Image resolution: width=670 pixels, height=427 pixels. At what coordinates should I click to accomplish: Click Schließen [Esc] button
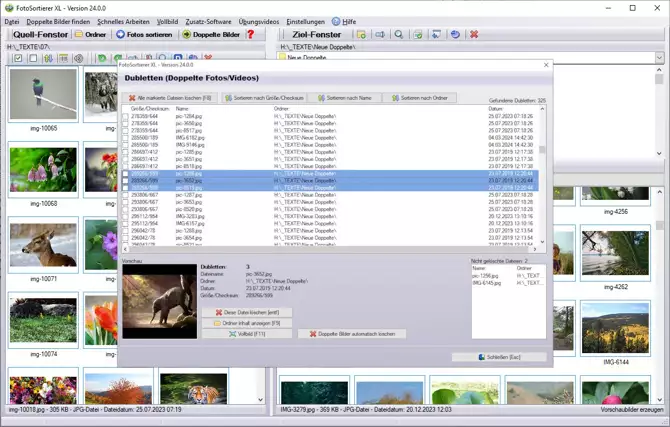(498, 356)
